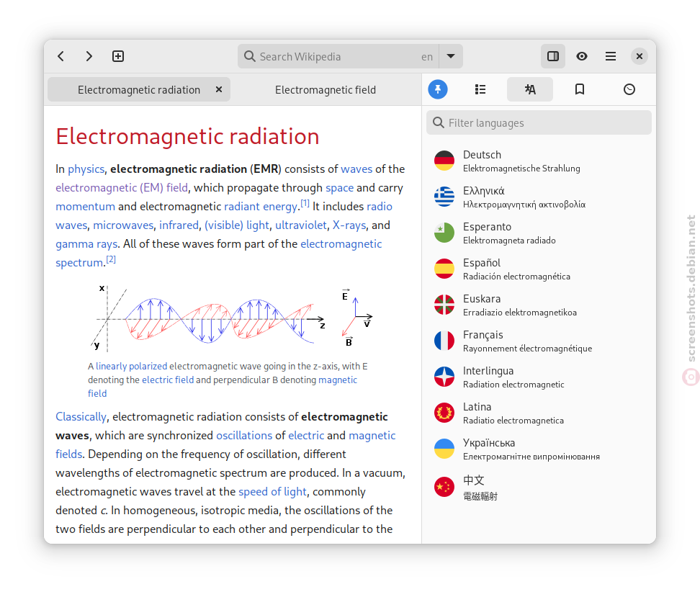Open the speed of light link

point(272,492)
